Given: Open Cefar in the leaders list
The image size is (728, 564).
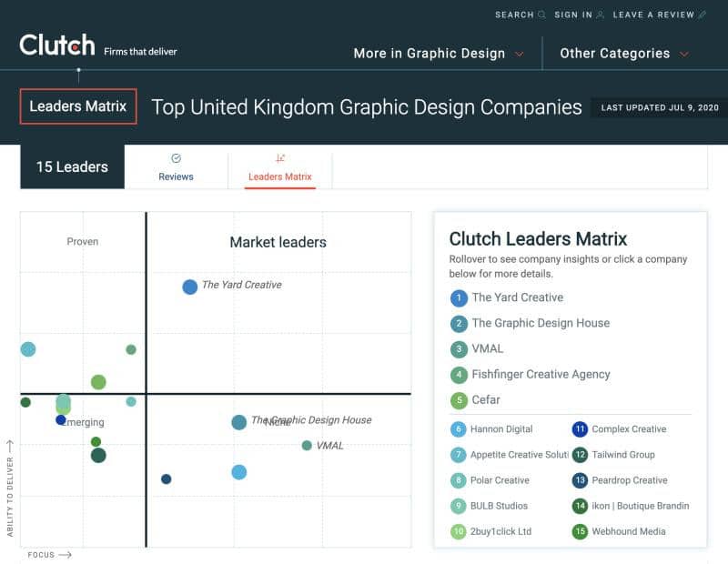Looking at the screenshot, I should tap(486, 399).
